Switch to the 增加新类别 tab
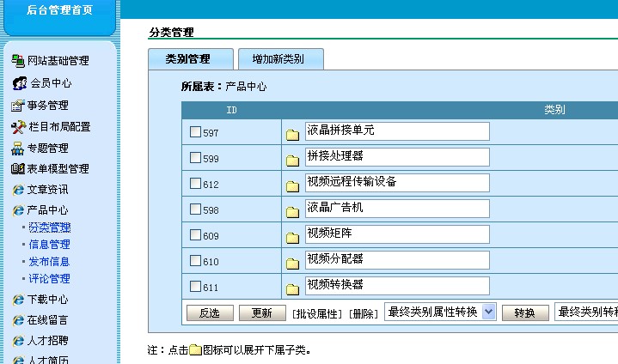618x364 pixels. pyautogui.click(x=282, y=59)
